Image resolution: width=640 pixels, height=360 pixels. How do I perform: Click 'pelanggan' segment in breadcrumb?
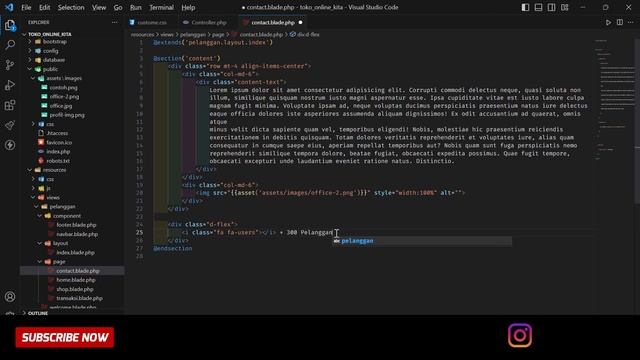[193, 35]
